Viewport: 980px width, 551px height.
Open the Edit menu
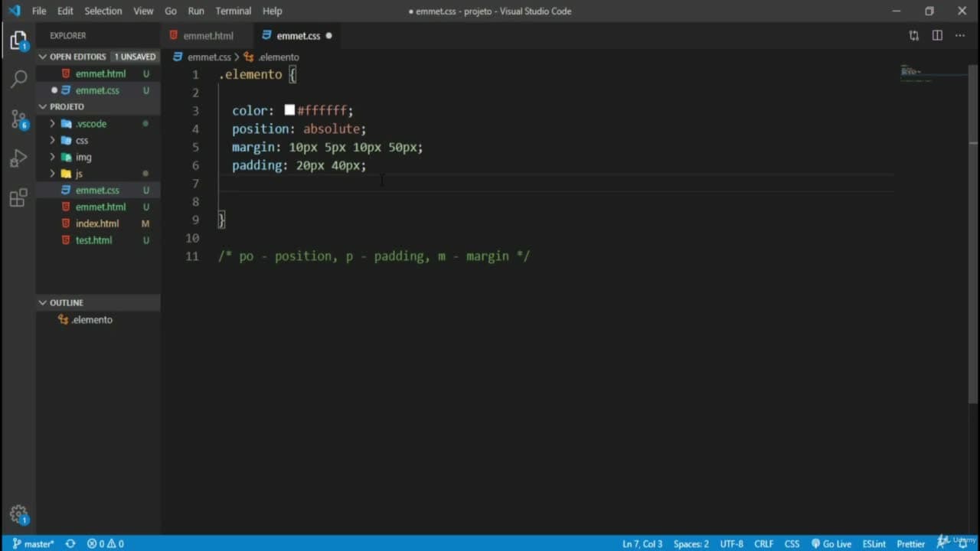(65, 11)
